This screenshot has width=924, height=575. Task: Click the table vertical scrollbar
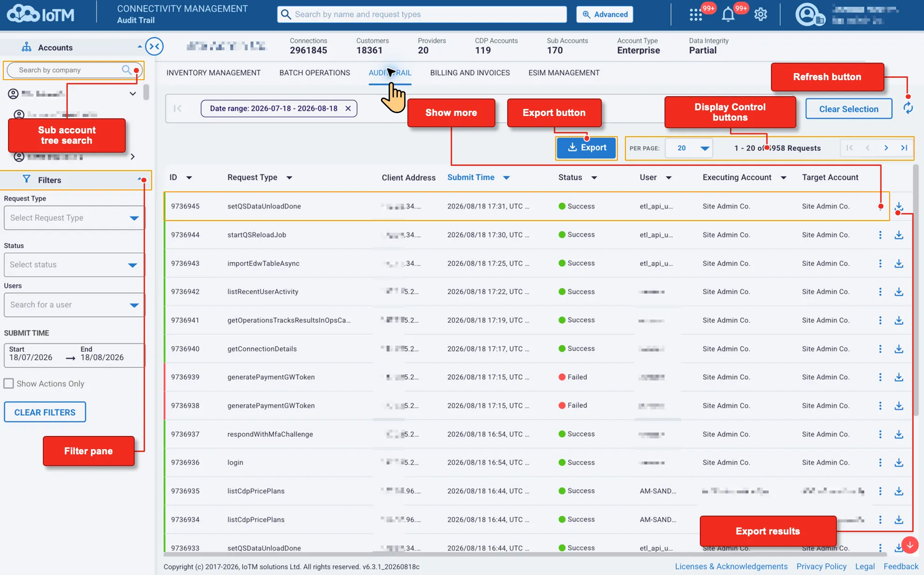point(916,290)
